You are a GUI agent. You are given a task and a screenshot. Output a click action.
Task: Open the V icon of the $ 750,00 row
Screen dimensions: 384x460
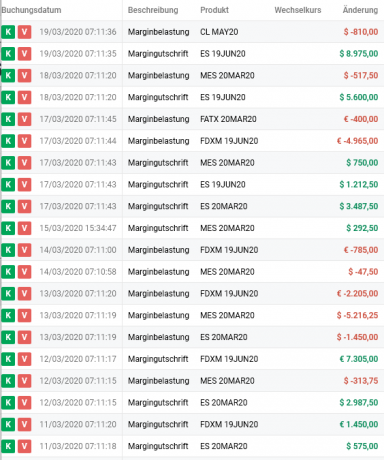point(24,163)
